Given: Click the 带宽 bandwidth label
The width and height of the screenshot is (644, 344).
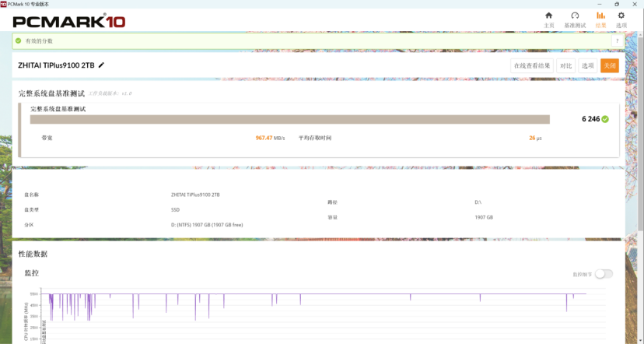Looking at the screenshot, I should 47,138.
